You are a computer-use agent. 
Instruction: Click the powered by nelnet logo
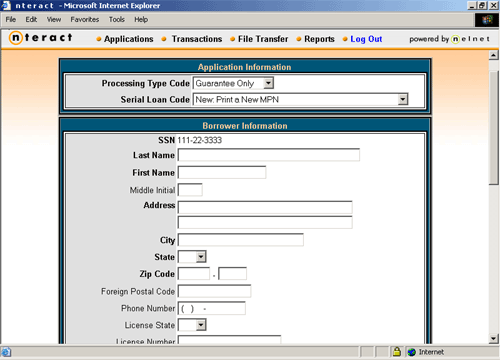[x=450, y=39]
